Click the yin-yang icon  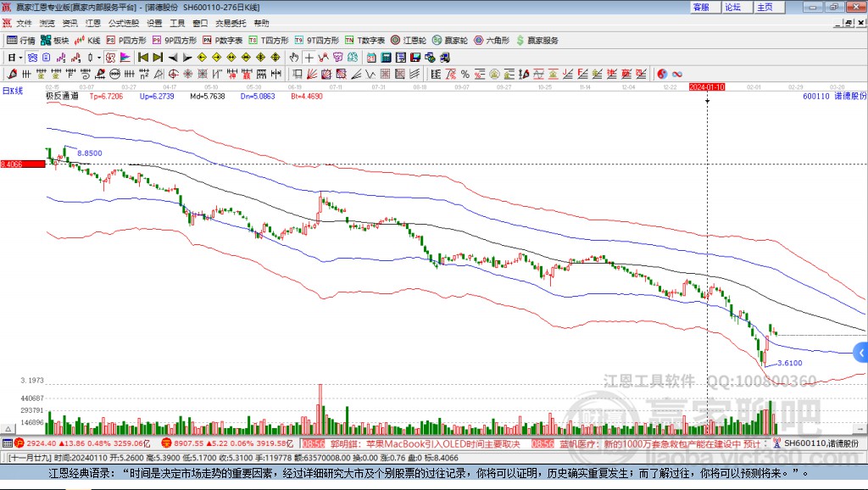point(662,74)
